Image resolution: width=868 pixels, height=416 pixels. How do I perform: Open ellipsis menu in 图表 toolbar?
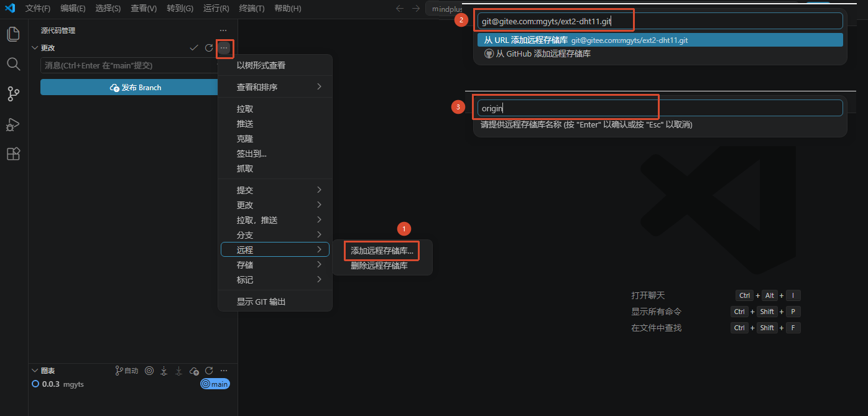pyautogui.click(x=224, y=371)
